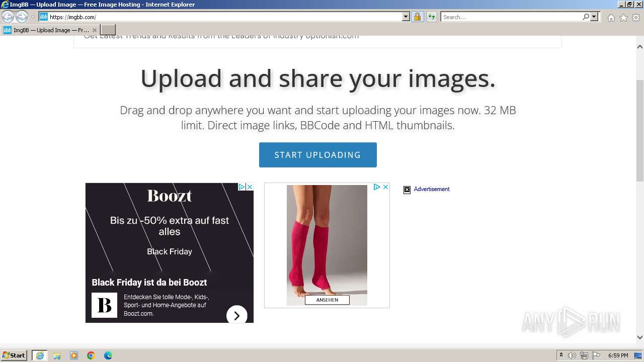Click the Action Center flag icon

596,355
